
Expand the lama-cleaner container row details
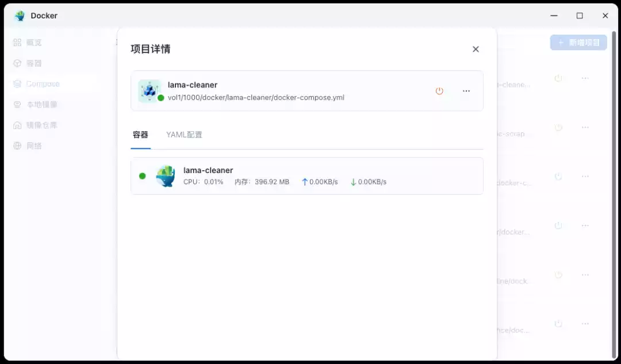pos(307,176)
